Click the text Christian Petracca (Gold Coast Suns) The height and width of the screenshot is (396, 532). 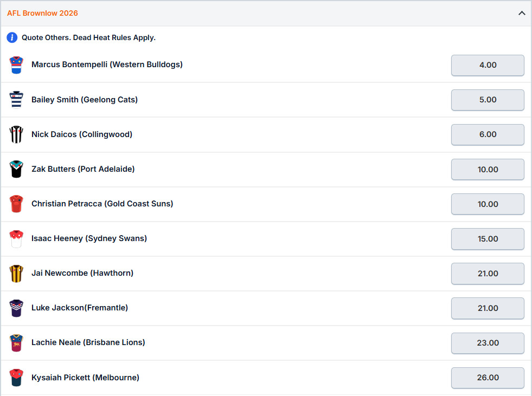[102, 204]
